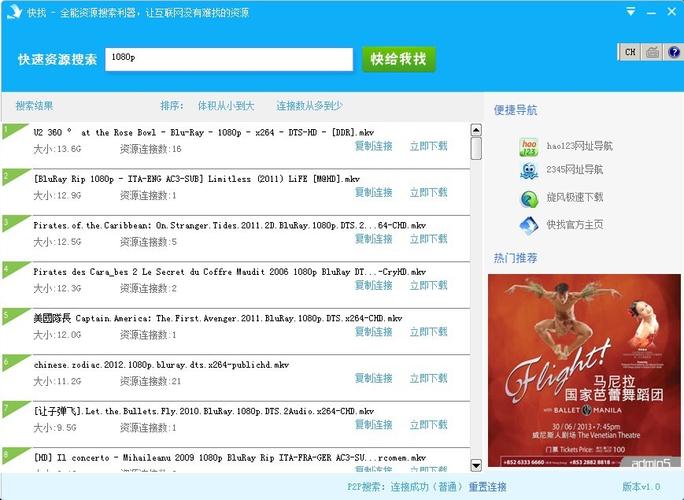
Task: Click the soft keyboard icon on IME bar
Action: pos(652,52)
